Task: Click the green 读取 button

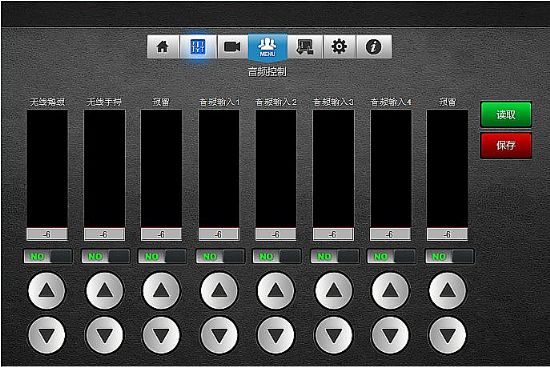Action: pos(506,114)
